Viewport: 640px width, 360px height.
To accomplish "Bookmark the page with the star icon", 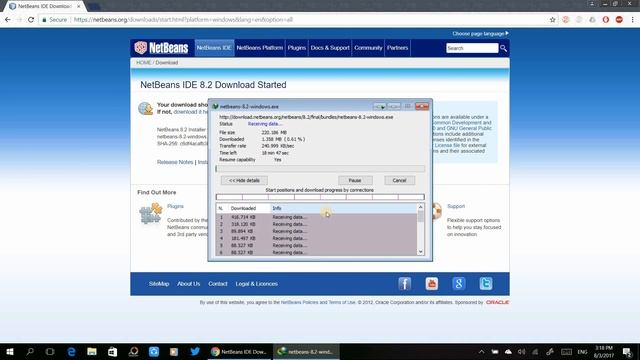I will click(x=553, y=20).
